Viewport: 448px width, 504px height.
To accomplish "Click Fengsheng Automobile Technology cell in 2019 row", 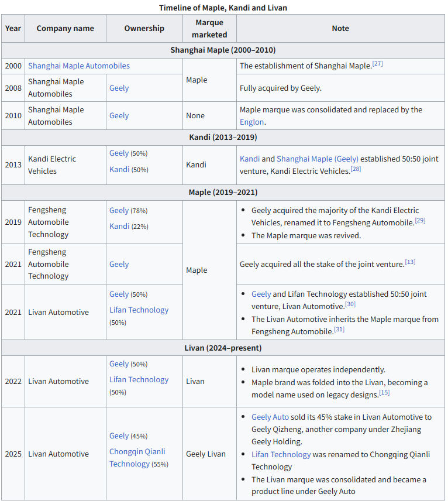I will [65, 222].
